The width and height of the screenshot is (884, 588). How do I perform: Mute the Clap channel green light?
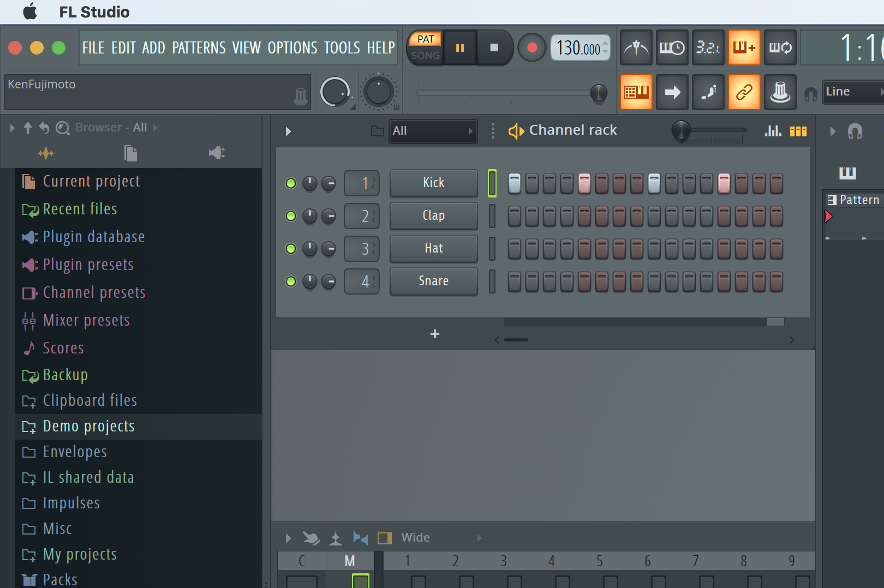pyautogui.click(x=291, y=216)
